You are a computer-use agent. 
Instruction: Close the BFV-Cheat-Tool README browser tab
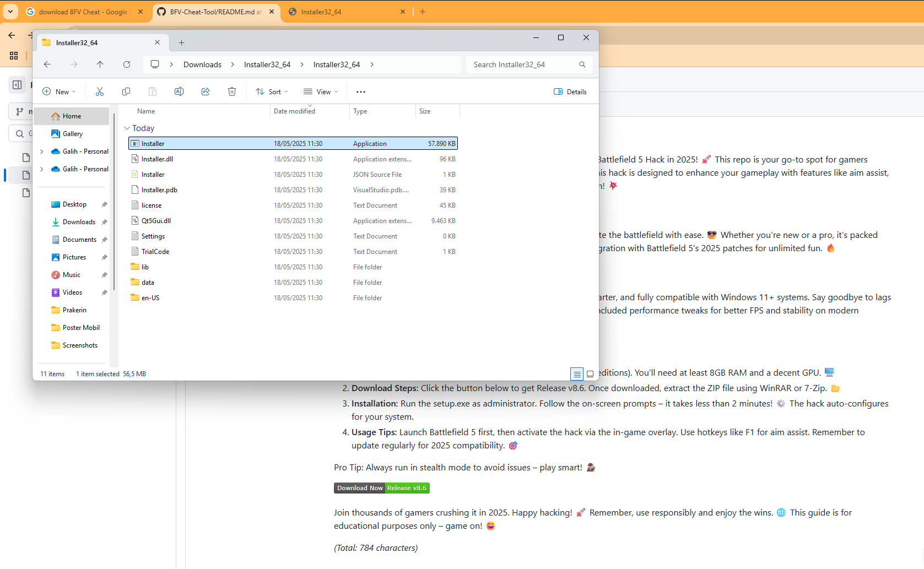272,12
